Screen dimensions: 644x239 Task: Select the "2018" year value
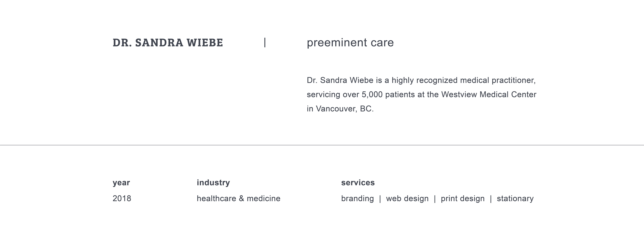(x=122, y=199)
